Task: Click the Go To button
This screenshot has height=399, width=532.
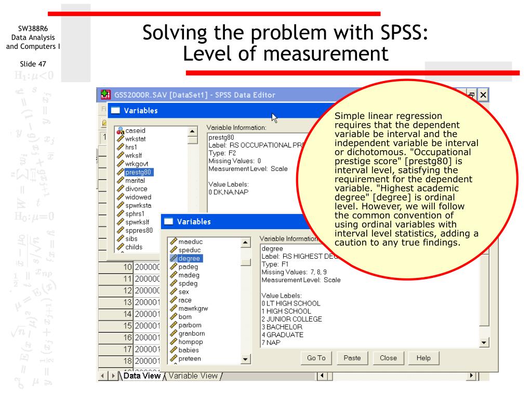Action: point(316,358)
